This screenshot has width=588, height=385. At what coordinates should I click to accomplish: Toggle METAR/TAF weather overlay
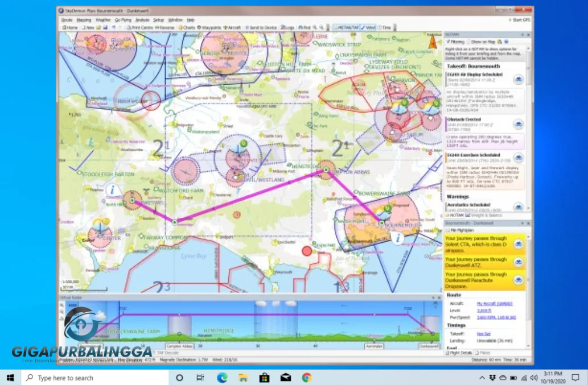click(346, 27)
